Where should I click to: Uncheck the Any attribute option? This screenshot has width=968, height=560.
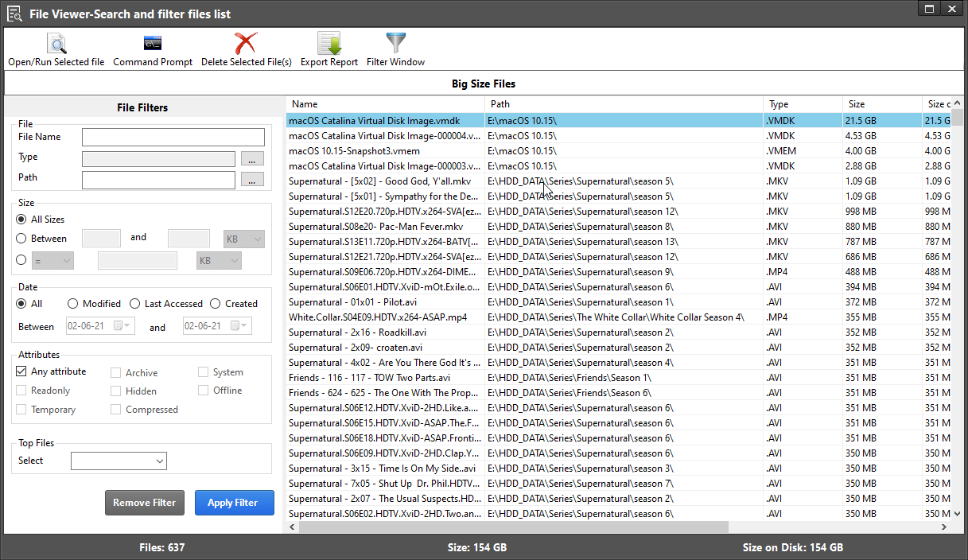(20, 371)
